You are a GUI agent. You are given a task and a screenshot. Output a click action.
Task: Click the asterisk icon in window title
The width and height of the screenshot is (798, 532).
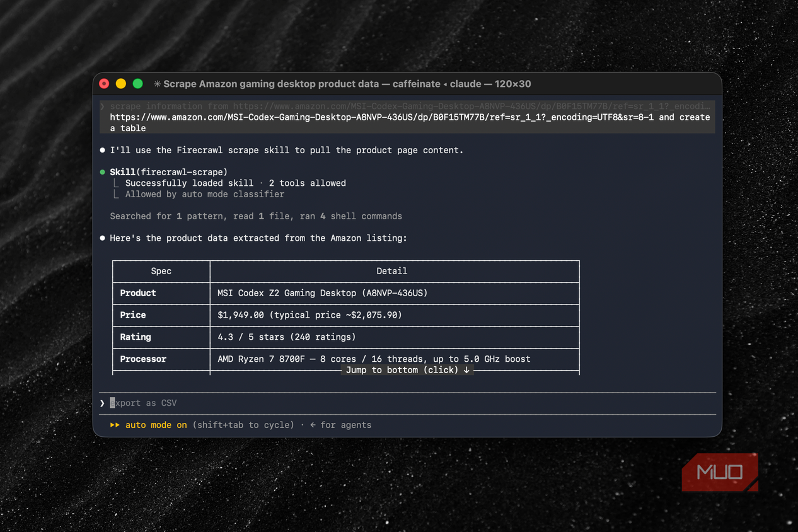[157, 84]
